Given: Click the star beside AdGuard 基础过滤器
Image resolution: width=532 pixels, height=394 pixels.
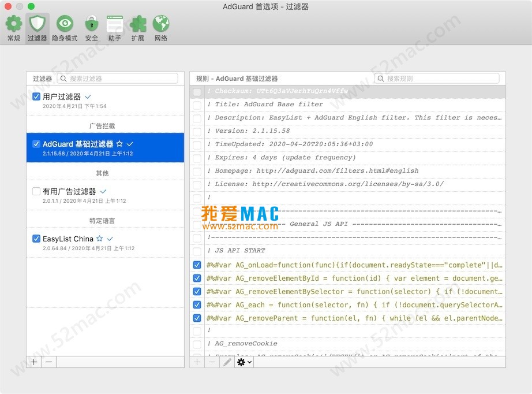Looking at the screenshot, I should point(119,144).
